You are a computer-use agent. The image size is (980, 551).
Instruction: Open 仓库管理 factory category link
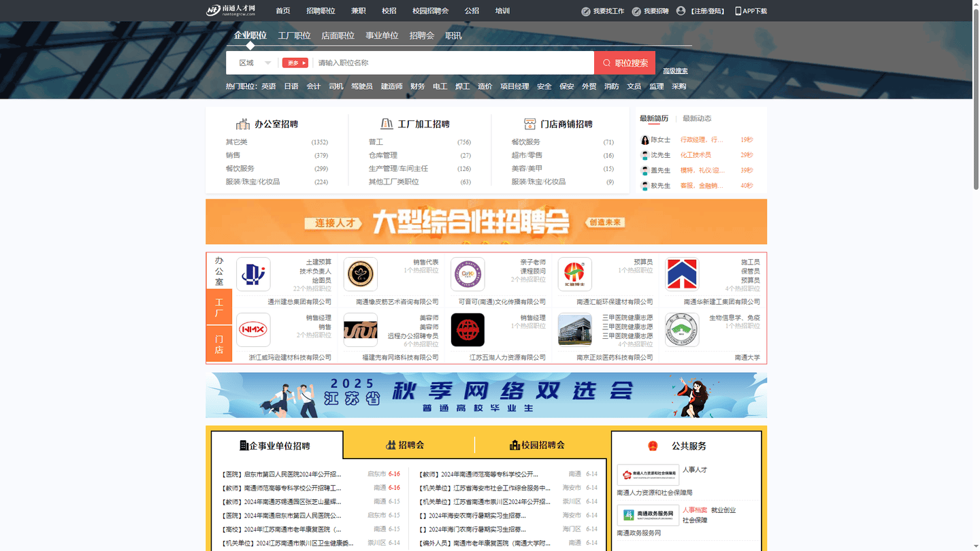tap(383, 155)
